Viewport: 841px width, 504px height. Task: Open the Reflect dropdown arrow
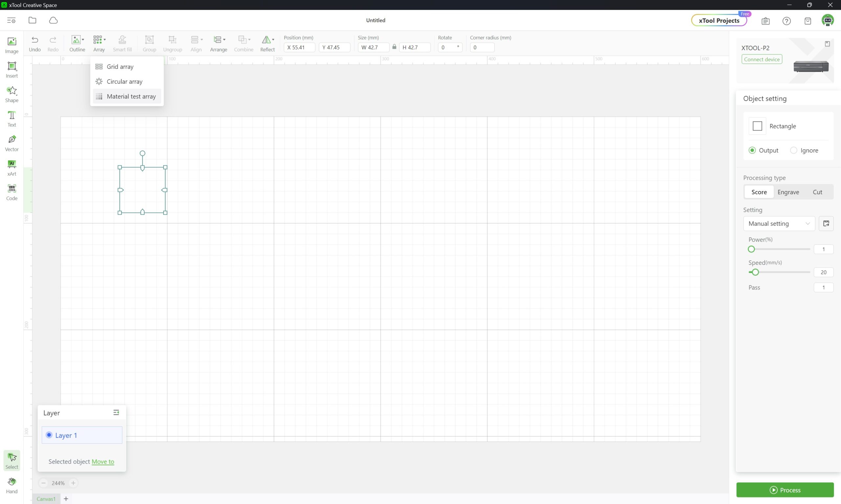pos(273,40)
